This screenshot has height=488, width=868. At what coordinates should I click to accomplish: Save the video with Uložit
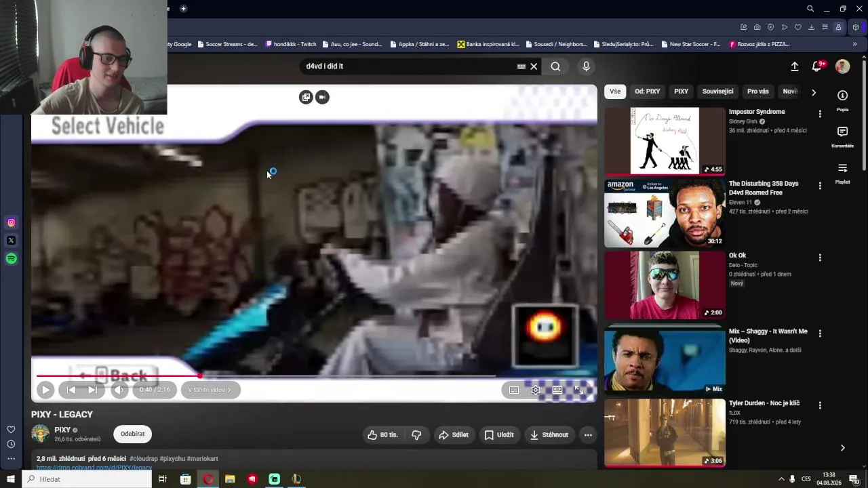pyautogui.click(x=499, y=435)
